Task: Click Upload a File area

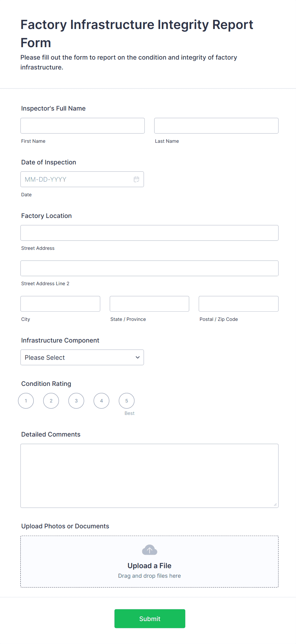Action: pos(149,566)
